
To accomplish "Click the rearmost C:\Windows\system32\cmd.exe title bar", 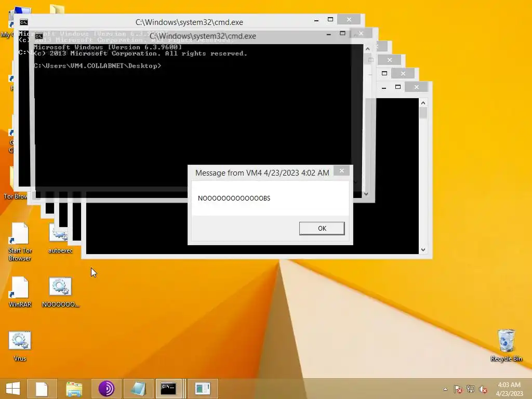I will pos(189,22).
